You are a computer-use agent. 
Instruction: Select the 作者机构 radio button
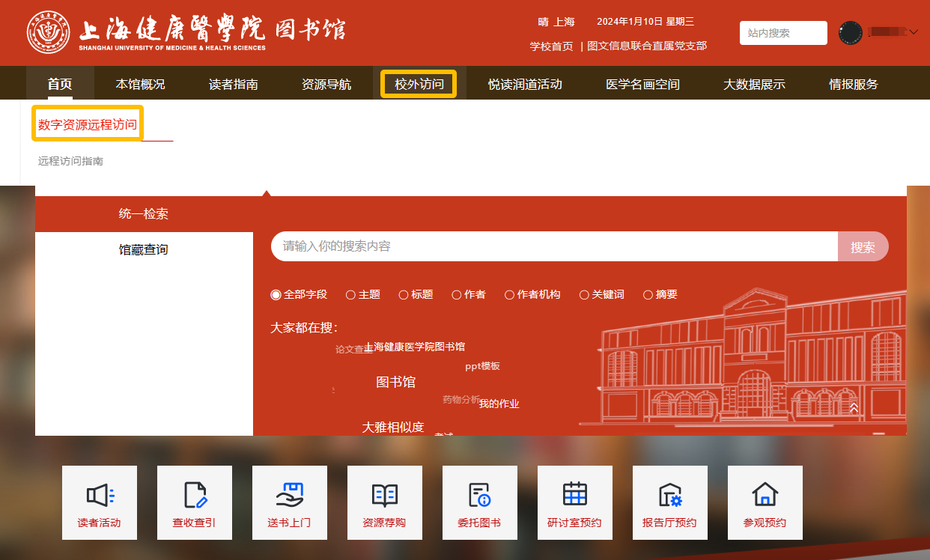509,295
